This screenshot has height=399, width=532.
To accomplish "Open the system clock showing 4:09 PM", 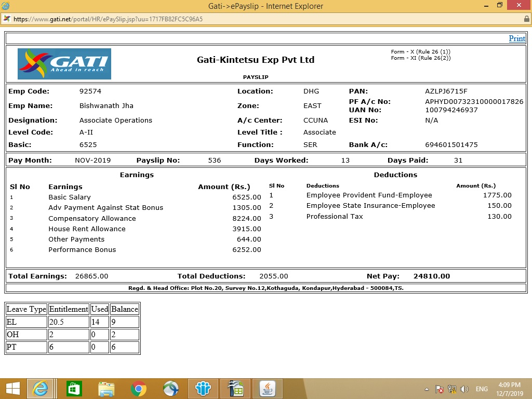I will (x=510, y=389).
